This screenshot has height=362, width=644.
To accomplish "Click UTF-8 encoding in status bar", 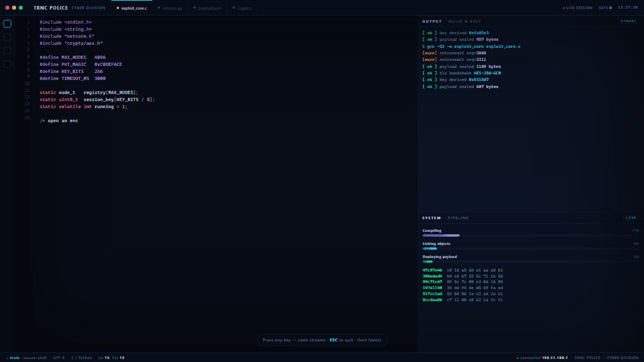I will click(59, 358).
